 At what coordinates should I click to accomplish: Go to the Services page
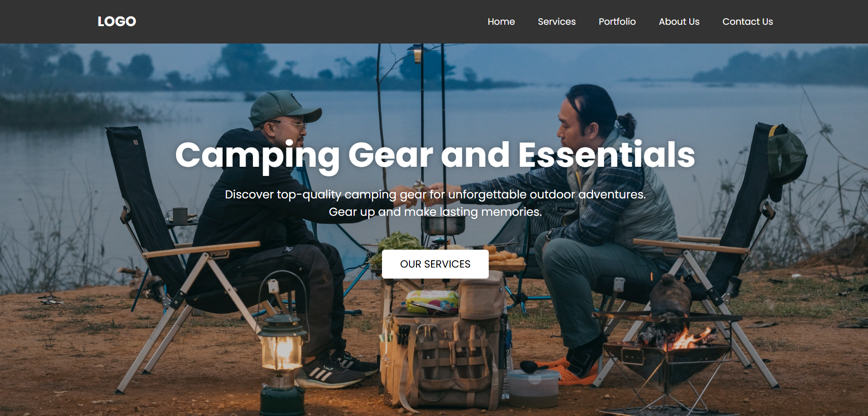tap(557, 22)
